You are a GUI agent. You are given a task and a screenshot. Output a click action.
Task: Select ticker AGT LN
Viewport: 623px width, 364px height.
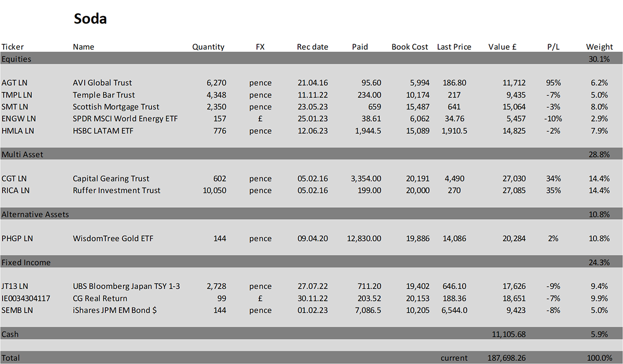(x=15, y=83)
